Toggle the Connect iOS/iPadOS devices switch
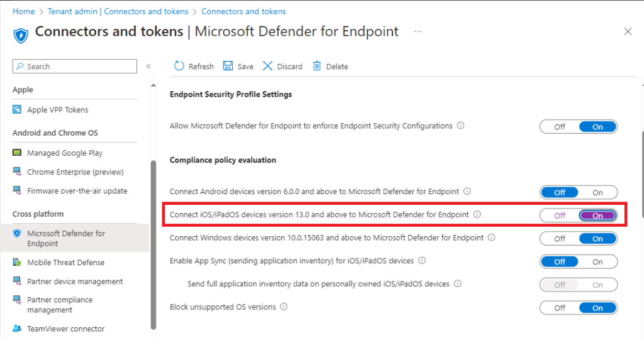This screenshot has height=338, width=644. [x=578, y=215]
